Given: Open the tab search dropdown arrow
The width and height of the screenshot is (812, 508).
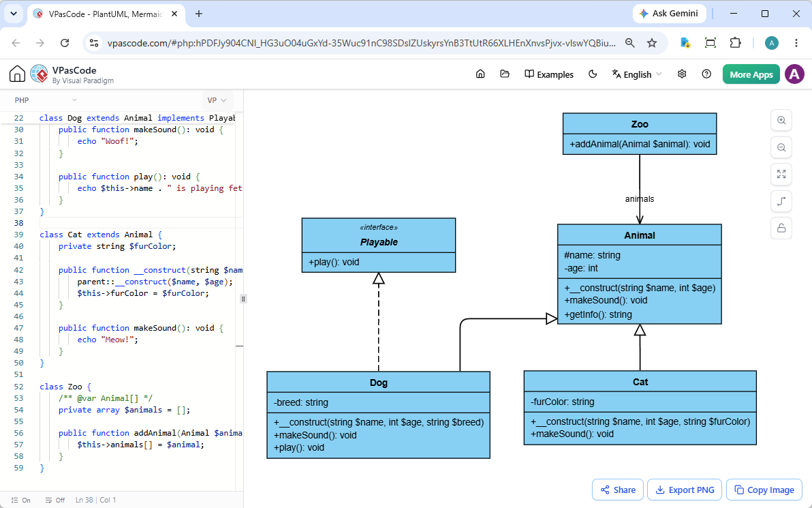Looking at the screenshot, I should (14, 14).
